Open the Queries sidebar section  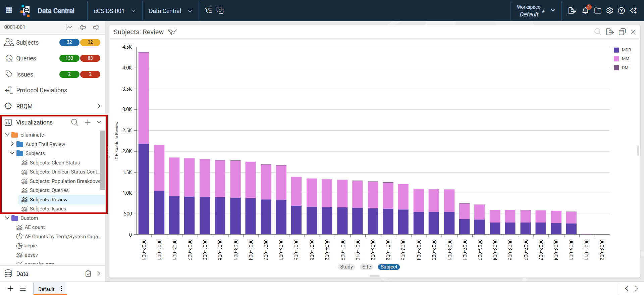point(26,58)
